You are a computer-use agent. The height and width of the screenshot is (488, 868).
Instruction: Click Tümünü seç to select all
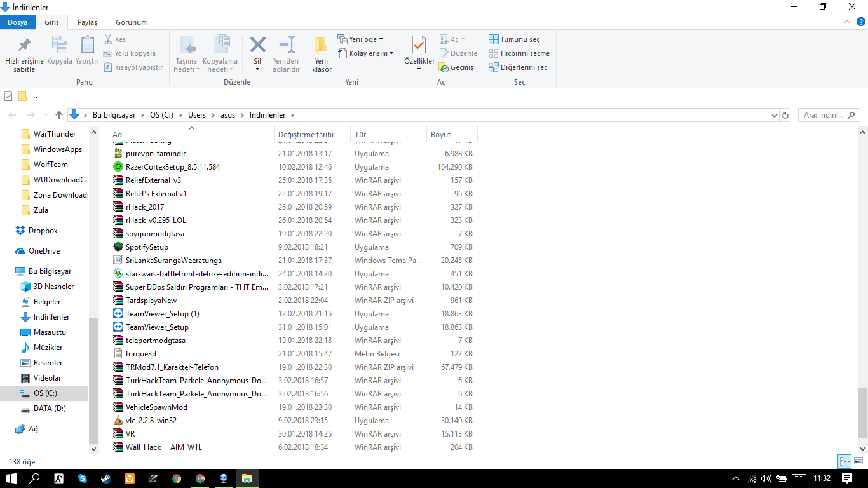pyautogui.click(x=514, y=39)
